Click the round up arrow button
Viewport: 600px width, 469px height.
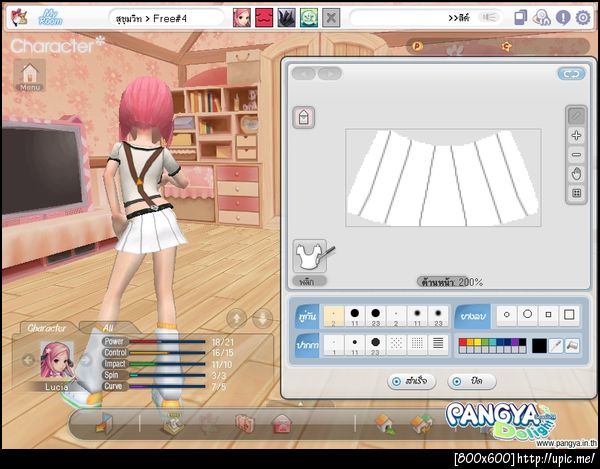click(x=236, y=318)
